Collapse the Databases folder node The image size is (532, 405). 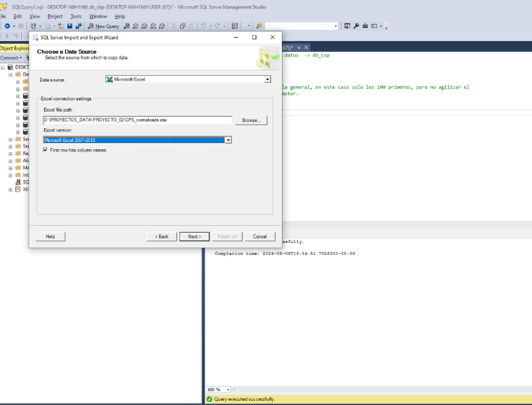[x=10, y=75]
